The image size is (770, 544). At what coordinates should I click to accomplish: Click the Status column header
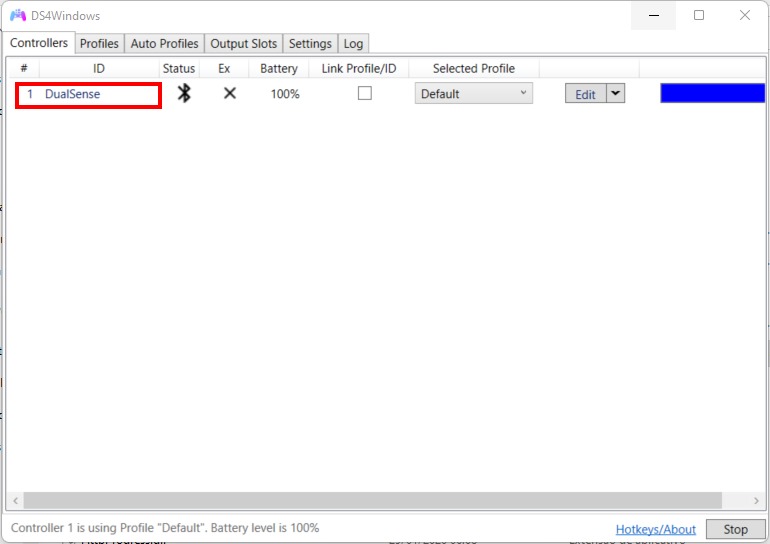pyautogui.click(x=179, y=68)
